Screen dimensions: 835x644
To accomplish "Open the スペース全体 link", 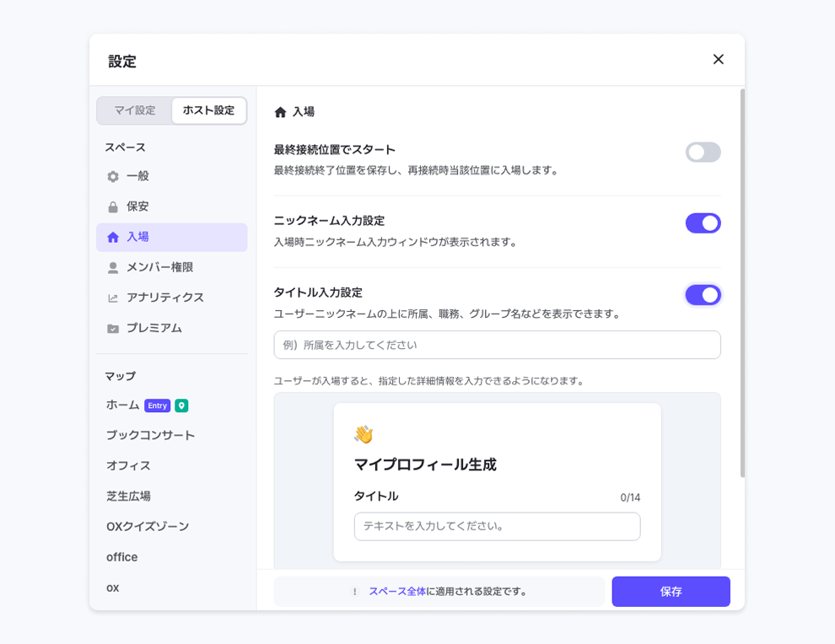I will 396,592.
